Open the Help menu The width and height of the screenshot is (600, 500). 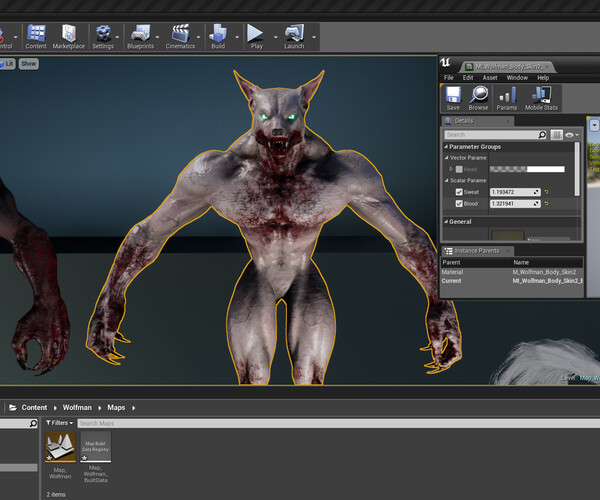point(543,78)
